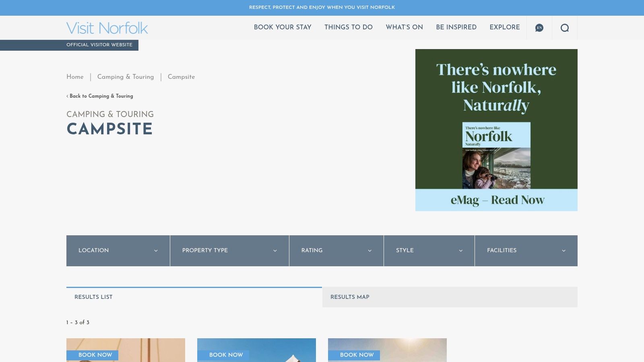Click Back to Camping & Touring link
This screenshot has height=362, width=644.
100,96
